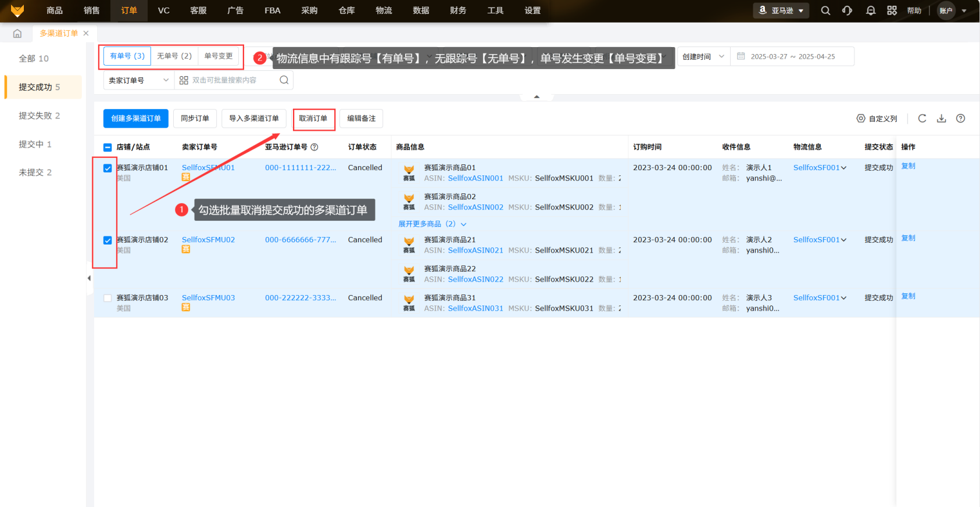980x507 pixels.
Task: Click the thumbnail of 赛狐演示商品31
Action: pyautogui.click(x=409, y=303)
